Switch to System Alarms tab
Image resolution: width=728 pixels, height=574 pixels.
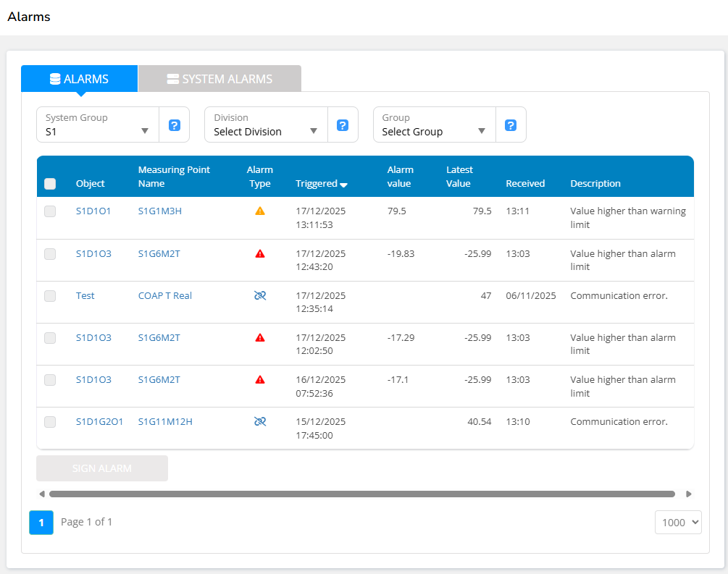[x=219, y=79]
